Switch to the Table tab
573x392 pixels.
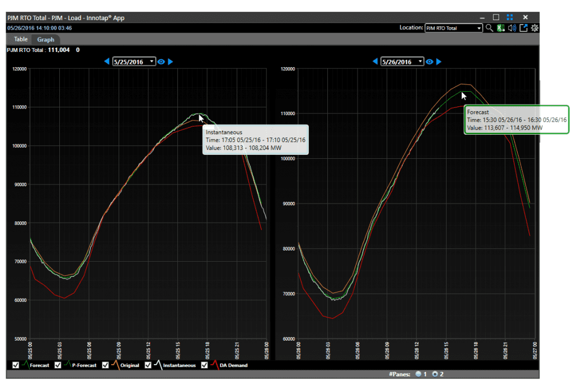(x=21, y=40)
